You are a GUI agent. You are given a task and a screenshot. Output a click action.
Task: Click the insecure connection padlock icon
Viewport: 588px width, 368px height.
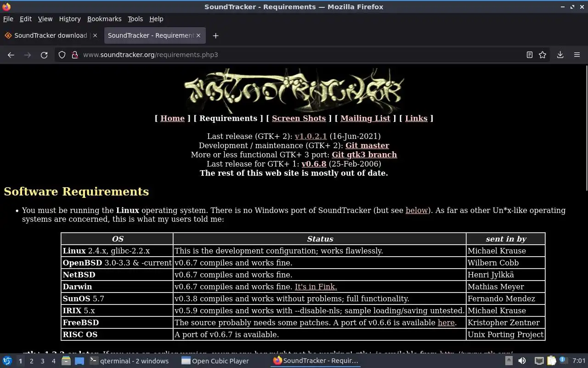pos(75,55)
